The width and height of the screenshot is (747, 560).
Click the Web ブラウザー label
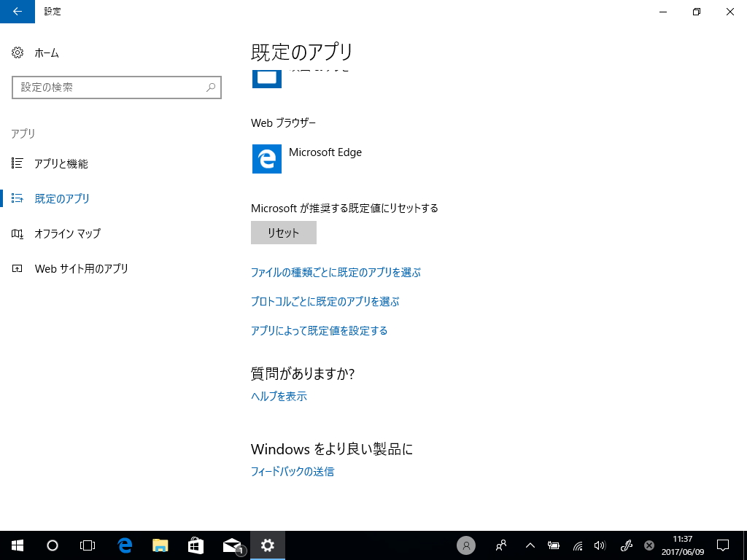click(x=284, y=122)
